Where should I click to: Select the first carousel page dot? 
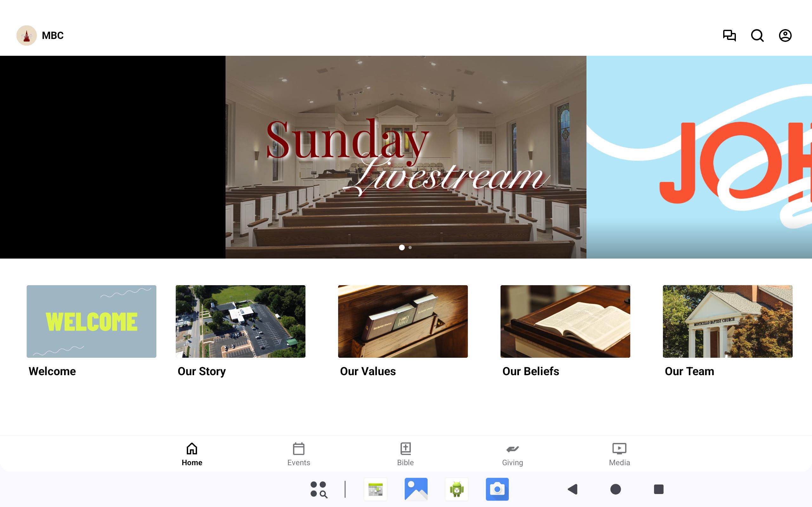[x=402, y=247]
